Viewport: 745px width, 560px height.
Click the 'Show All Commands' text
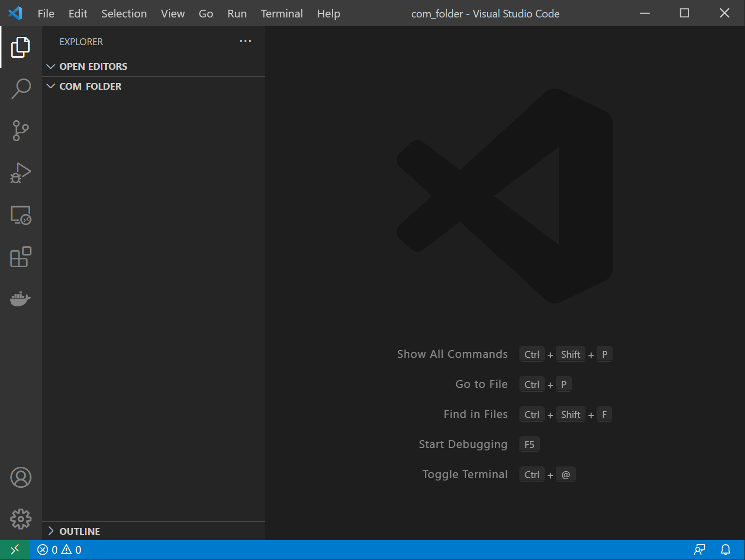452,354
